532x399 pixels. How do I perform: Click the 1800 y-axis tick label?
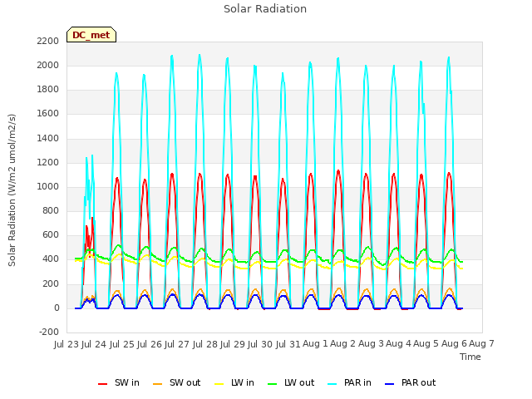[x=48, y=90]
